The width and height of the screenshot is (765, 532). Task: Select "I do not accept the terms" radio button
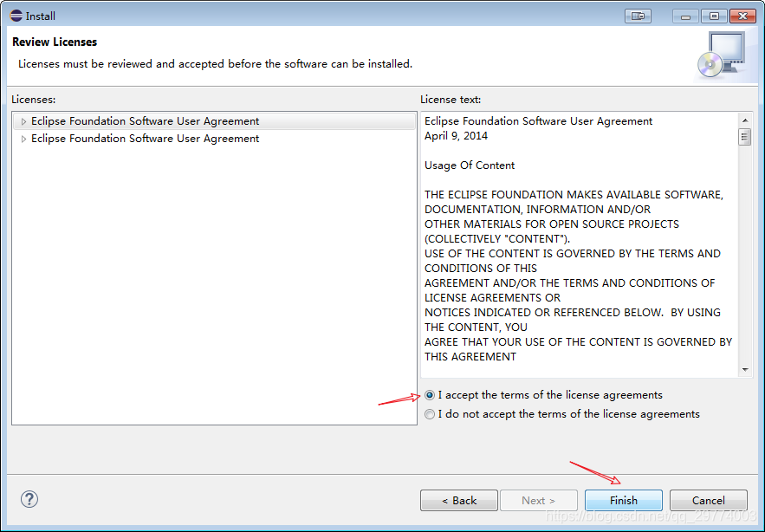click(430, 414)
